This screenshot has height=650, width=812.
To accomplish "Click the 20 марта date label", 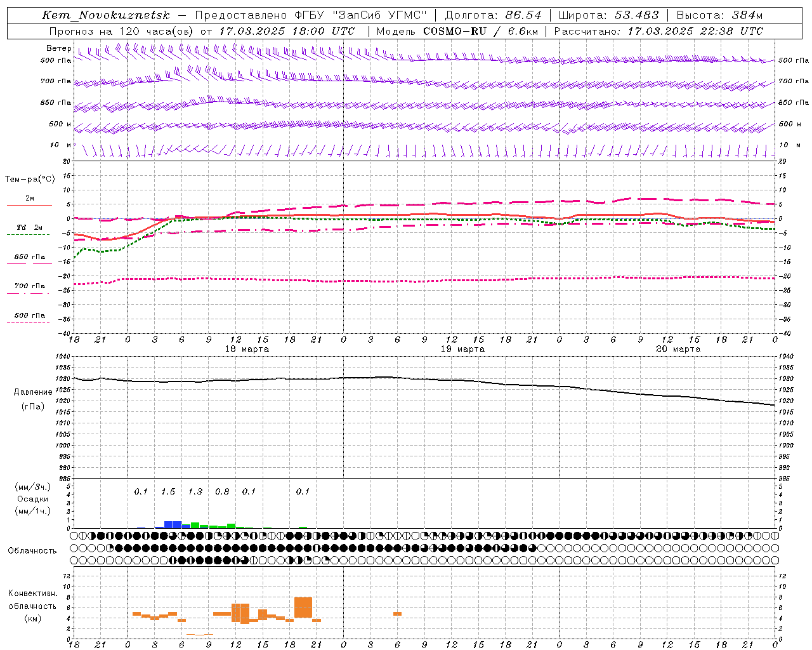I will [x=678, y=349].
